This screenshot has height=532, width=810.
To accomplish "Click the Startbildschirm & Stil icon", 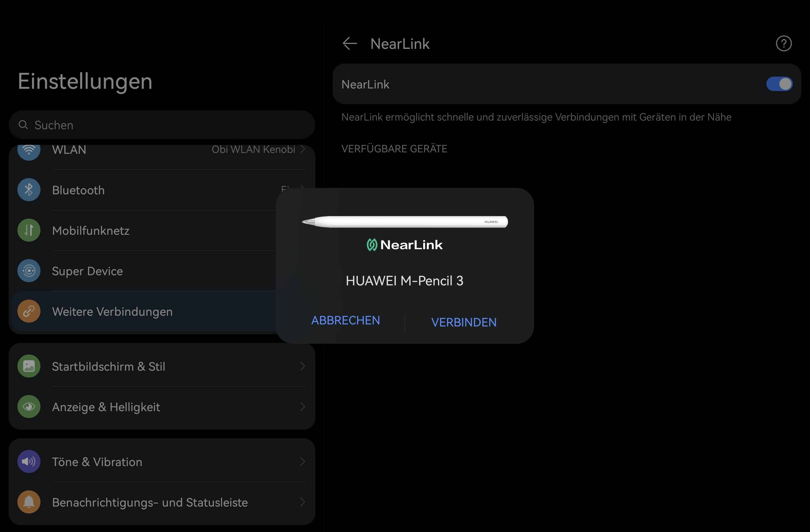I will 29,366.
